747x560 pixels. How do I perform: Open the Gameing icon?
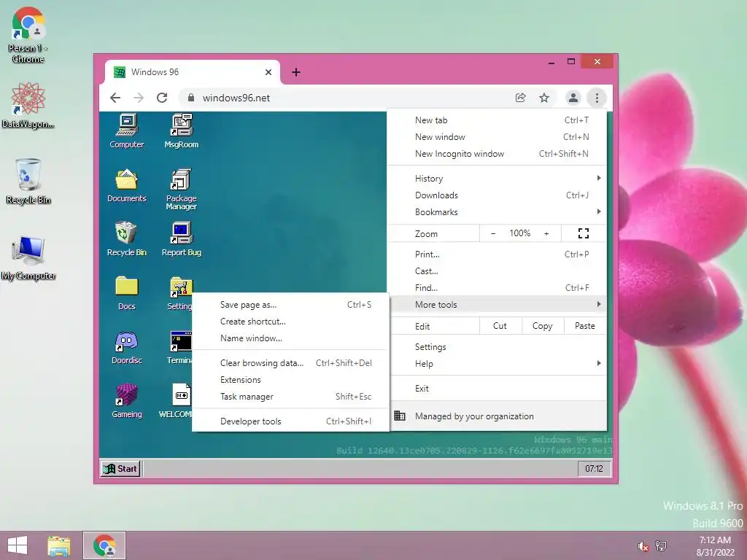click(127, 401)
